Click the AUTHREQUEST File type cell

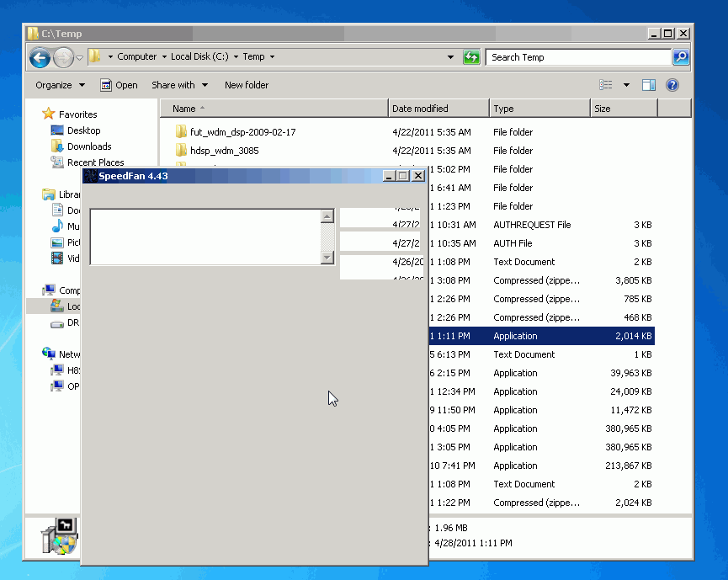(x=532, y=225)
